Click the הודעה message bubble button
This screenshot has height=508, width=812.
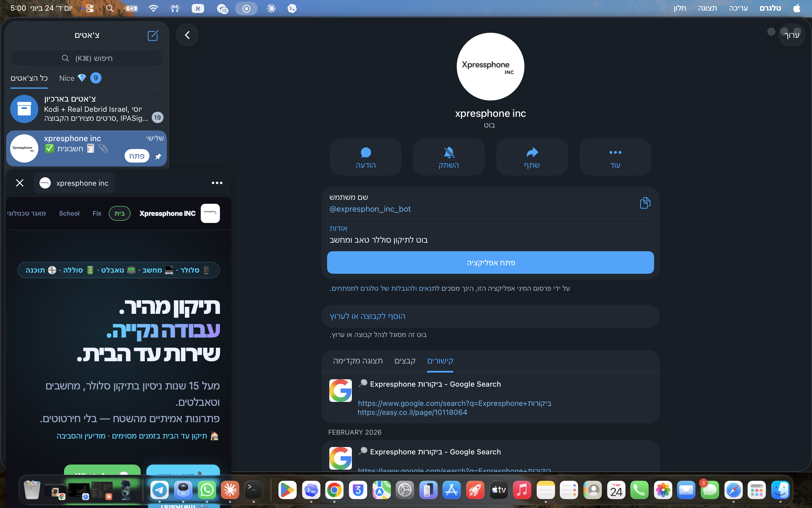[x=365, y=157]
